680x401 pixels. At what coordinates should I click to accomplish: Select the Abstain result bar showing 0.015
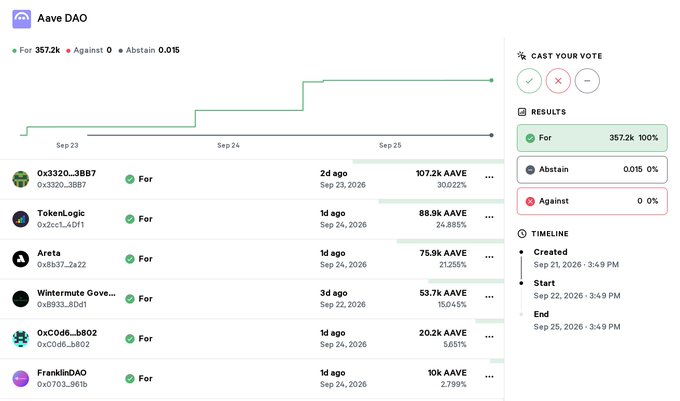592,170
